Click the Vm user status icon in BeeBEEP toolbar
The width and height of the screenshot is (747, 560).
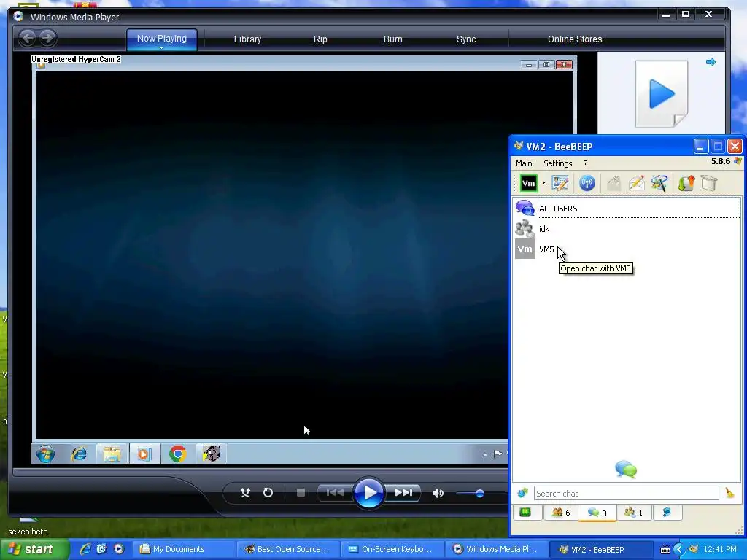click(x=528, y=183)
